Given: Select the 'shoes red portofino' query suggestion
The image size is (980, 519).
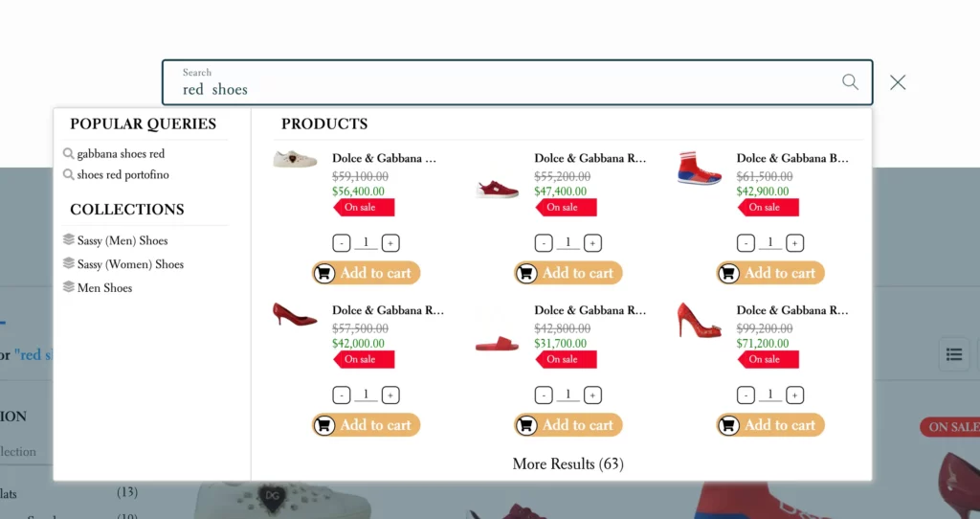Looking at the screenshot, I should pyautogui.click(x=122, y=174).
